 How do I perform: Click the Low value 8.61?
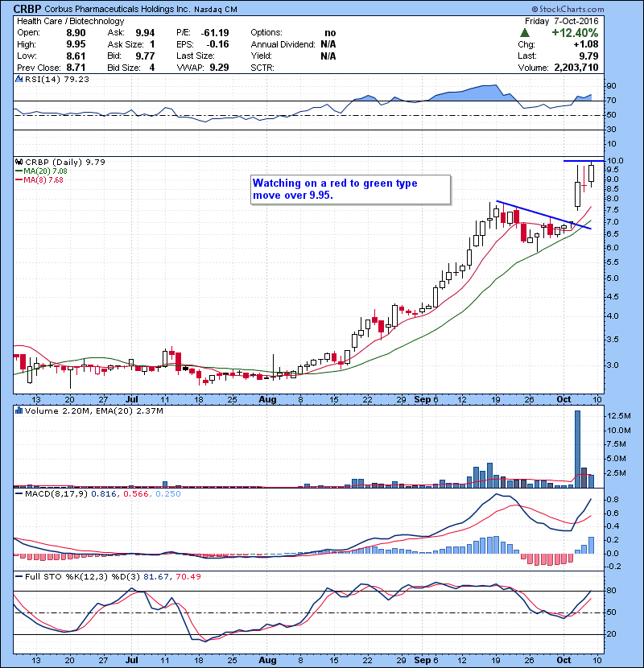tap(76, 56)
